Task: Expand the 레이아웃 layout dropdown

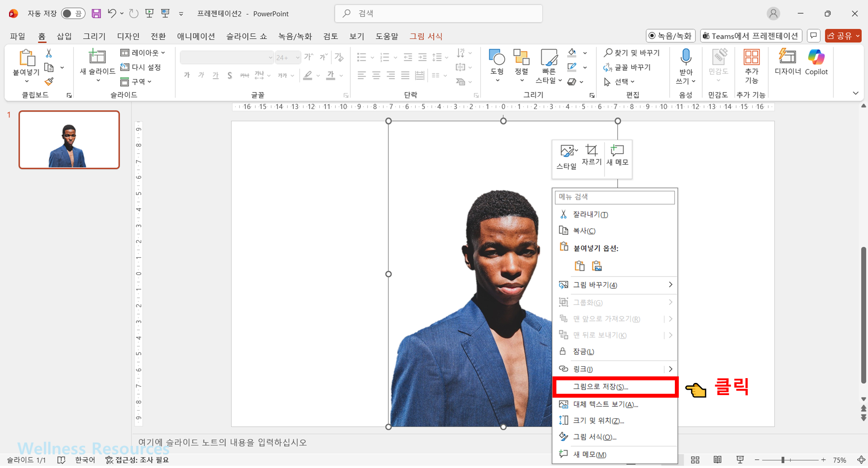Action: pos(143,53)
